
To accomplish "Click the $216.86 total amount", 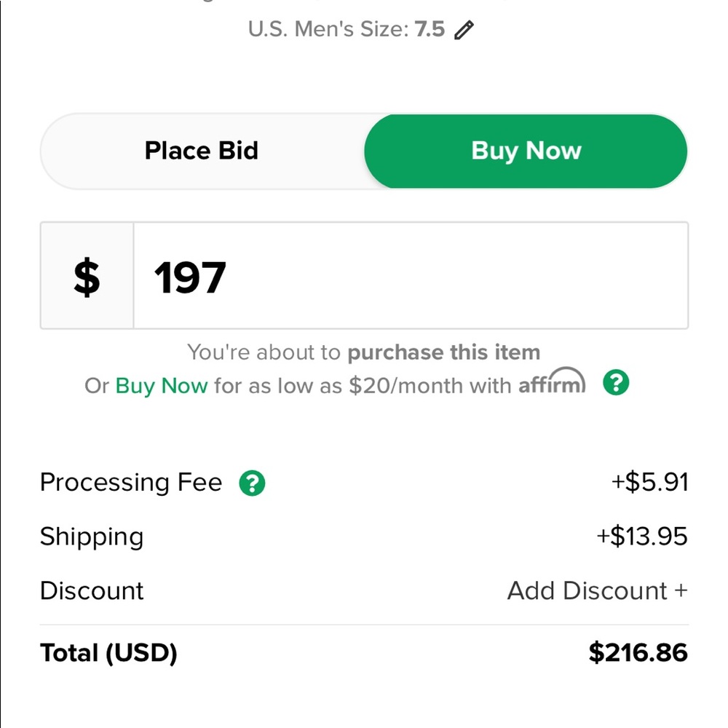I will click(638, 652).
